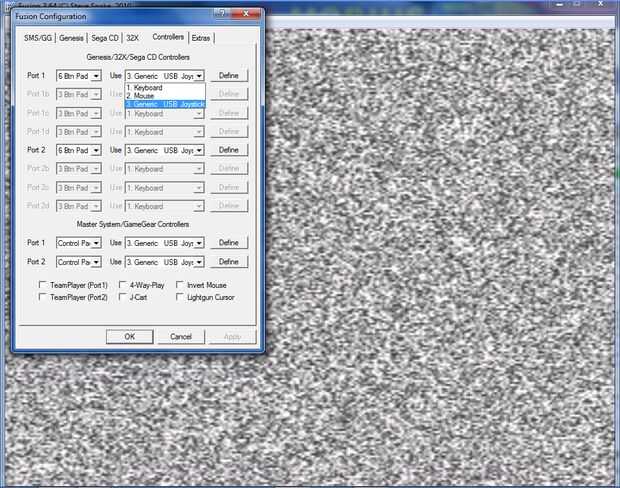The width and height of the screenshot is (620, 488).
Task: Open Genesis Port 2 pad type dropdown
Action: point(79,150)
